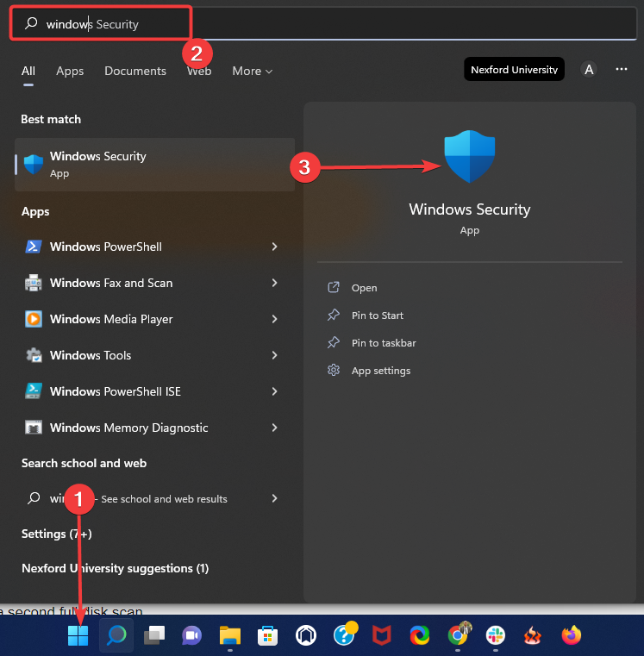Expand Windows PowerShell ISE chevron

coord(274,391)
